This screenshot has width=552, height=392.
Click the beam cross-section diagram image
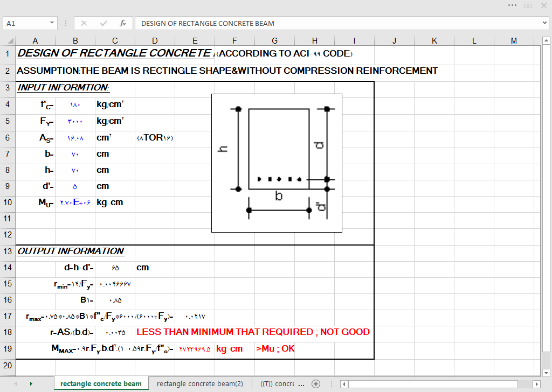277,163
